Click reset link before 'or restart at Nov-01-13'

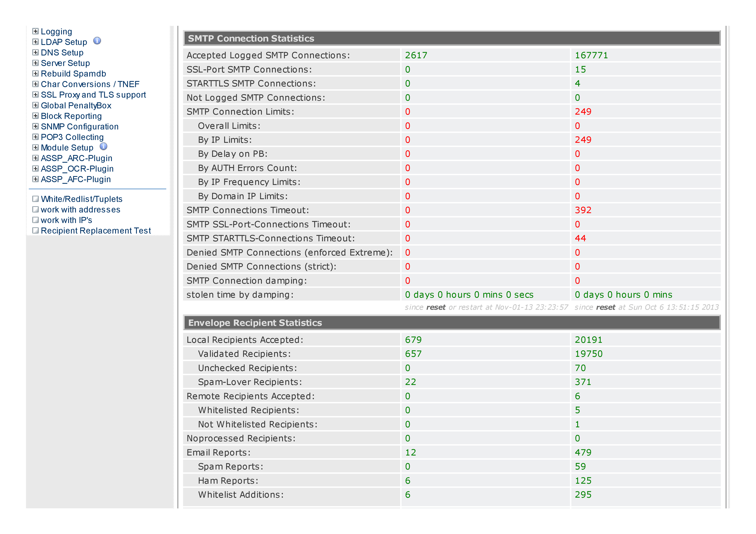coord(436,307)
